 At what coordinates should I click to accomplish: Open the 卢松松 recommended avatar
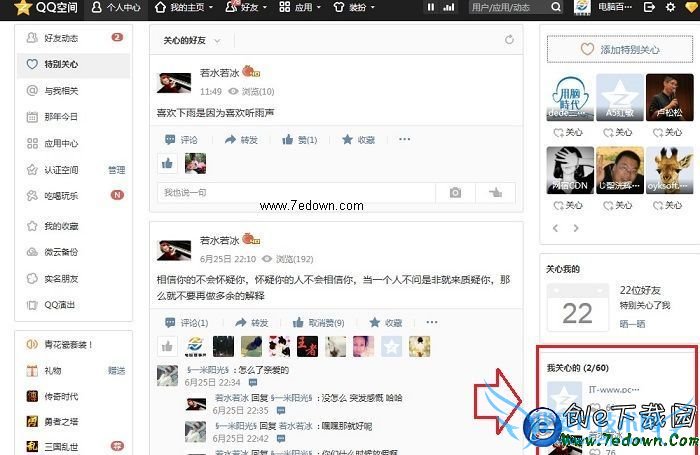[670, 97]
